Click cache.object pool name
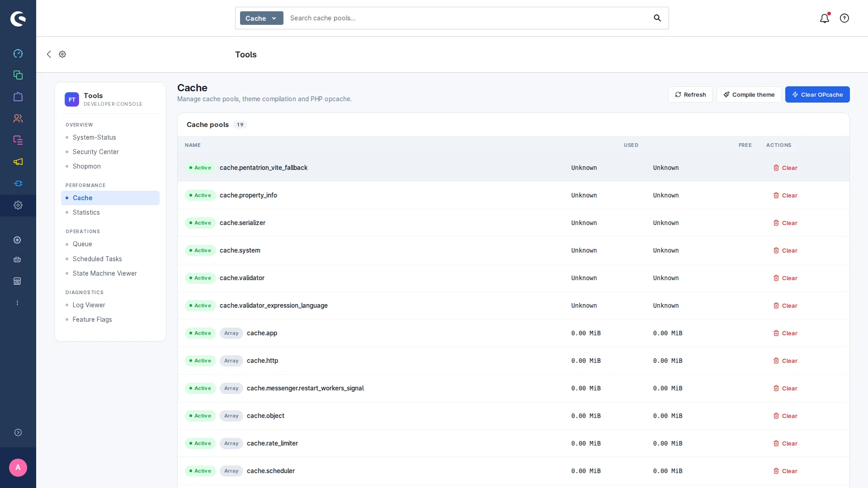868x488 pixels. [x=265, y=416]
